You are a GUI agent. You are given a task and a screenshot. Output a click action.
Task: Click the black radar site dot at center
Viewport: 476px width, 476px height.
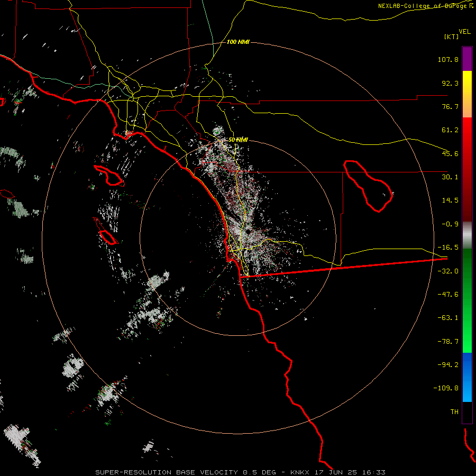tap(249, 231)
